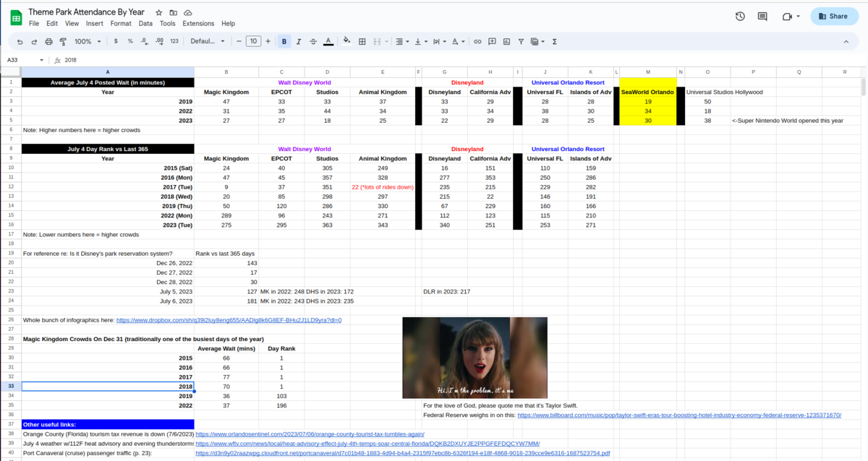Open the Borders tool
868x461 pixels.
click(362, 41)
